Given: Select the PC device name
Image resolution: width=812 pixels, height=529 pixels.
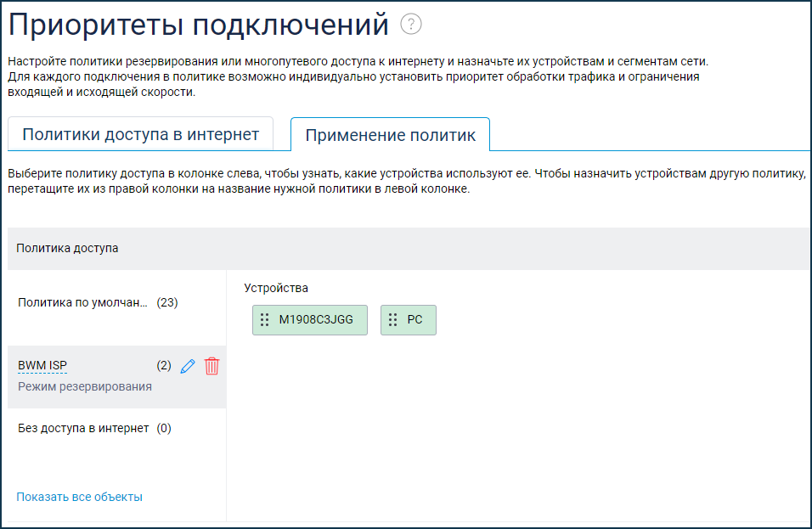Looking at the screenshot, I should click(x=414, y=320).
